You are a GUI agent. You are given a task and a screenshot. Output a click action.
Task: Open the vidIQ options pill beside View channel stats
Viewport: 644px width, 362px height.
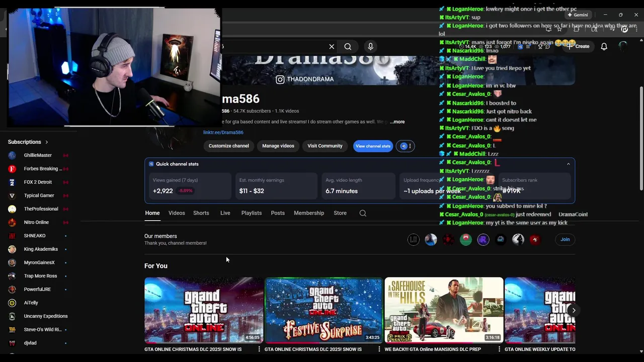[406, 146]
